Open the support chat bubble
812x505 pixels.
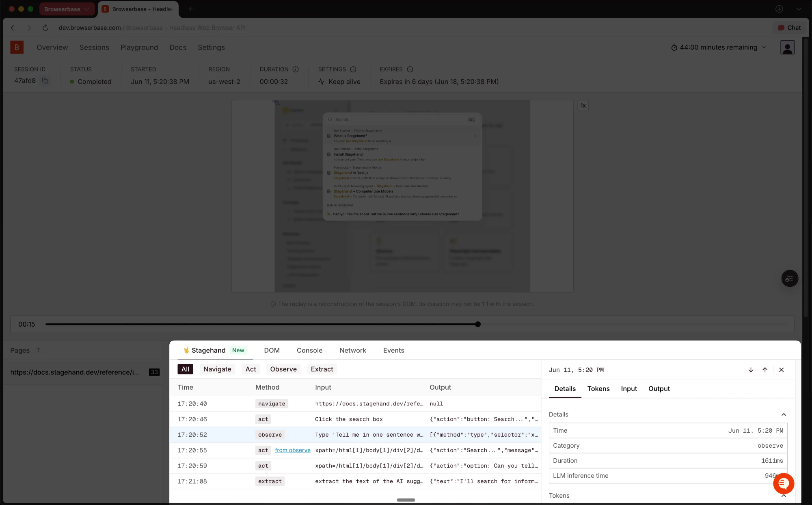(784, 483)
